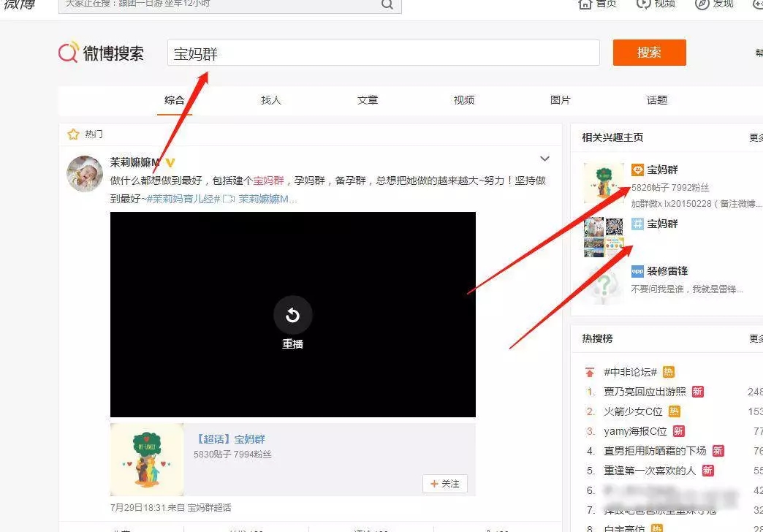Viewport: 763px width, 532px height.
Task: Click the app icon beside 装修雷锋
Action: click(637, 271)
